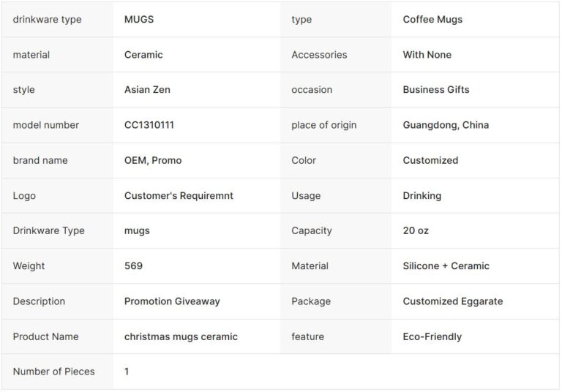Click the 'Customized Eggarate' package value
The image size is (562, 392).
pyautogui.click(x=452, y=301)
